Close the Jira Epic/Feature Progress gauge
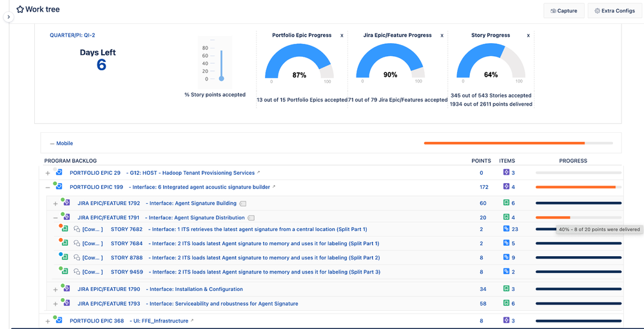 [442, 35]
